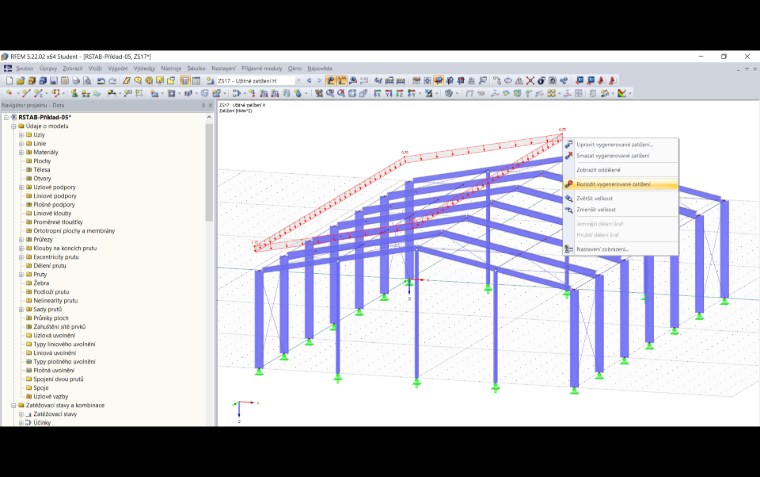Toggle the highlighted show loads icon
The width and height of the screenshot is (760, 477).
pyautogui.click(x=331, y=80)
